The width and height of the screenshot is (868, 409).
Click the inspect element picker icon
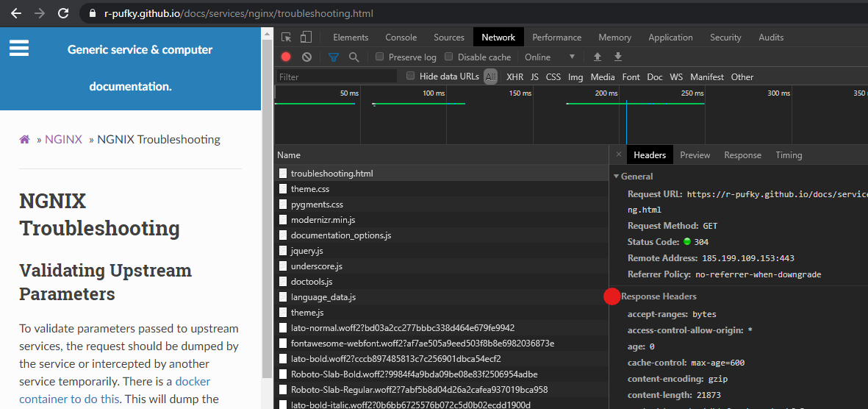(287, 38)
